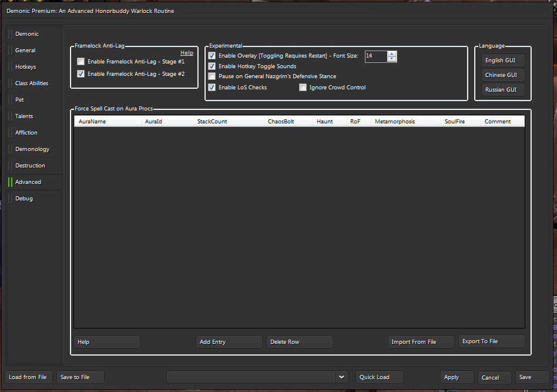Toggle the Enable Overlay checkbox

point(212,56)
